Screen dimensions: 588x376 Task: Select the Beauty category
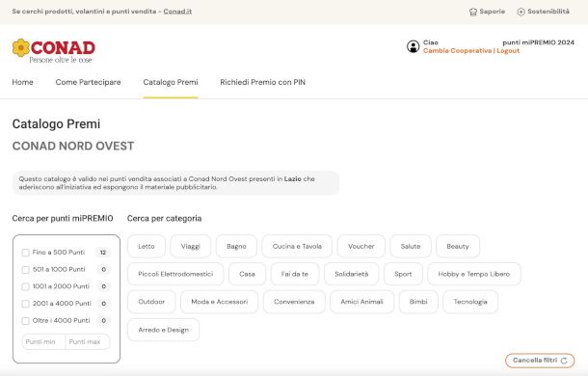point(458,246)
